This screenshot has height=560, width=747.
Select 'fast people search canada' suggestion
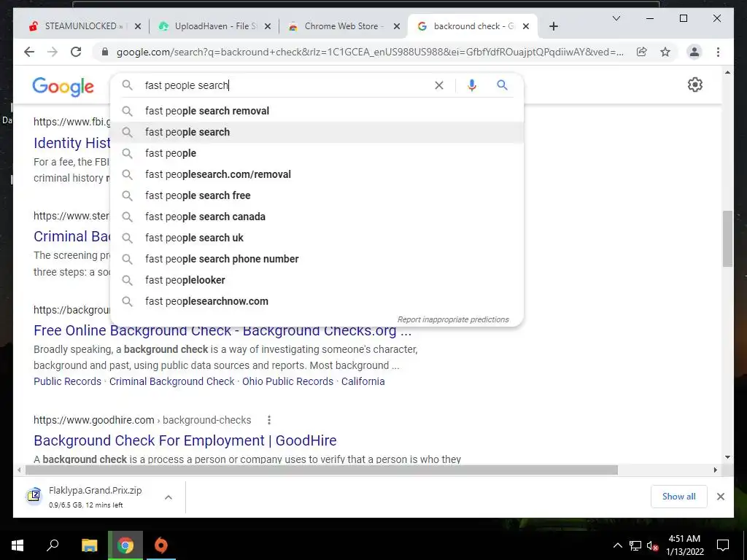317,217
